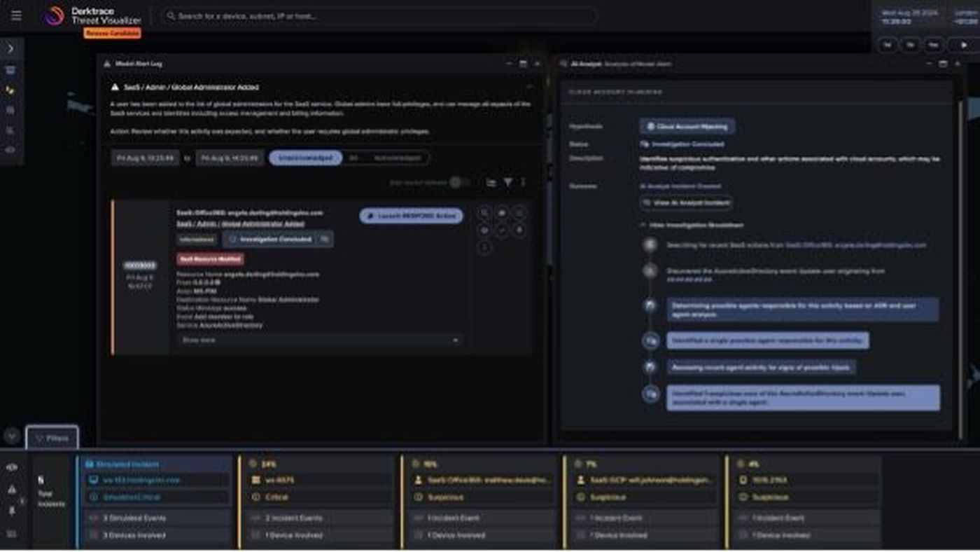
Task: Click the AI Analyst panel vertical scrollbar
Action: (960, 269)
